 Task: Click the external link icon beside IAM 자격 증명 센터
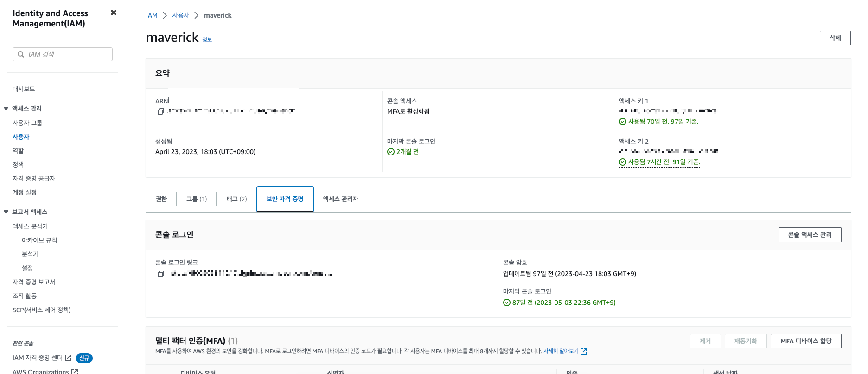(68, 358)
